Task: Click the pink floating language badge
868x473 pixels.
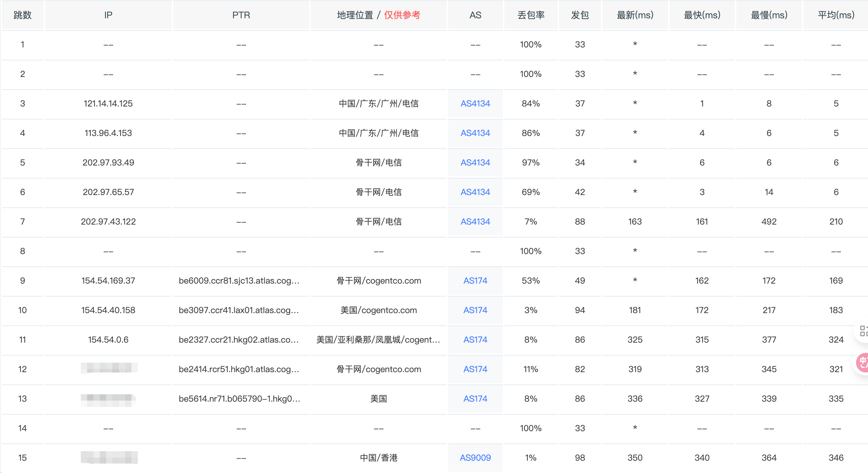Action: [x=863, y=363]
